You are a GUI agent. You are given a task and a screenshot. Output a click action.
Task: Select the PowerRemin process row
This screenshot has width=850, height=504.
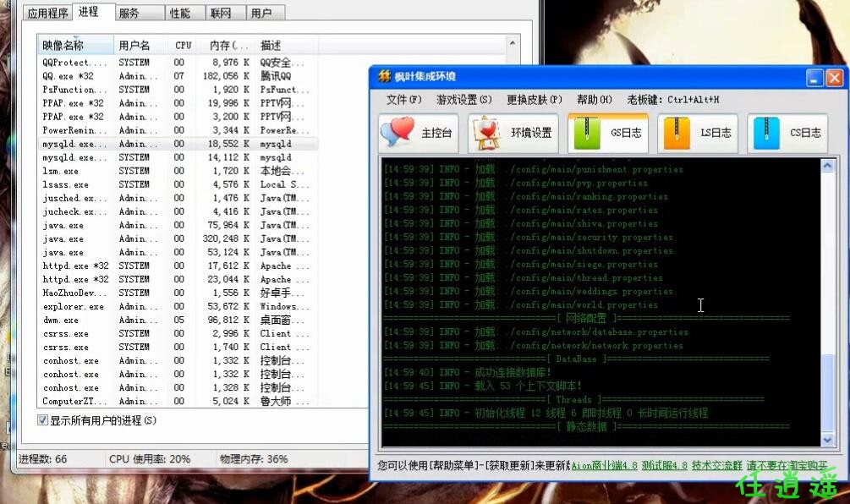point(178,130)
